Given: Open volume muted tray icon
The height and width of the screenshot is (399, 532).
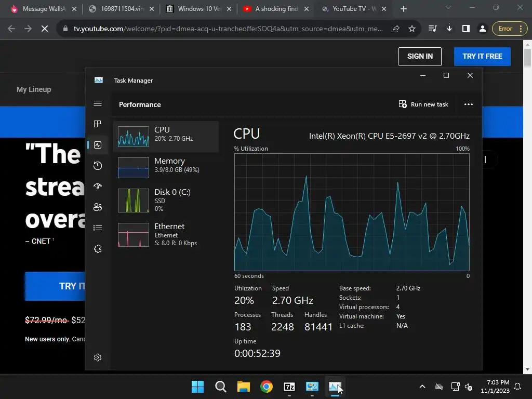Looking at the screenshot, I should pyautogui.click(x=469, y=387).
